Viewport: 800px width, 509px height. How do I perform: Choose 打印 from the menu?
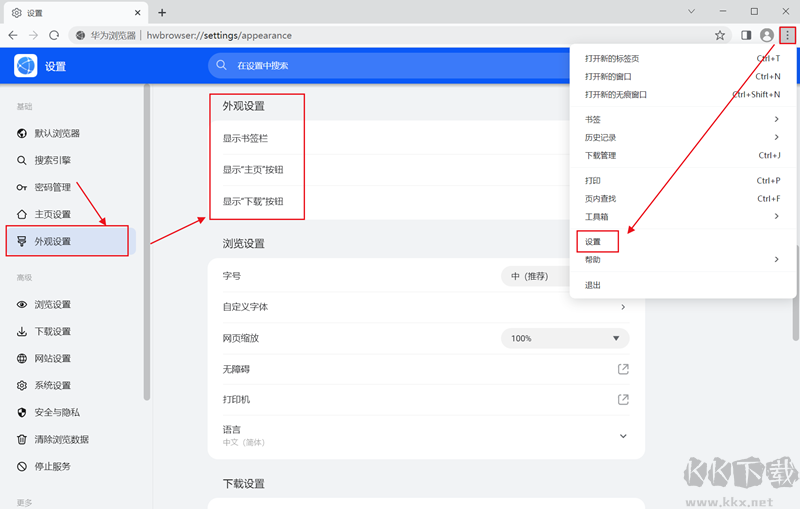(682, 181)
